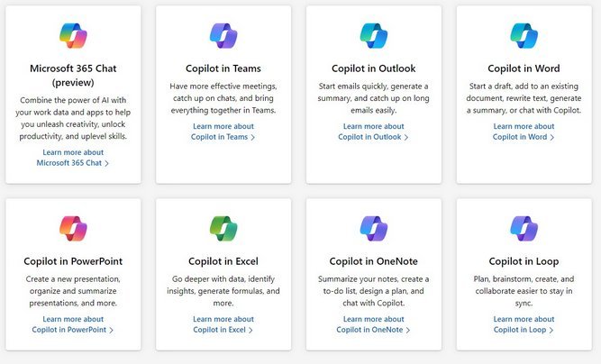Open Learn more about Copilot in Loop

click(x=524, y=324)
